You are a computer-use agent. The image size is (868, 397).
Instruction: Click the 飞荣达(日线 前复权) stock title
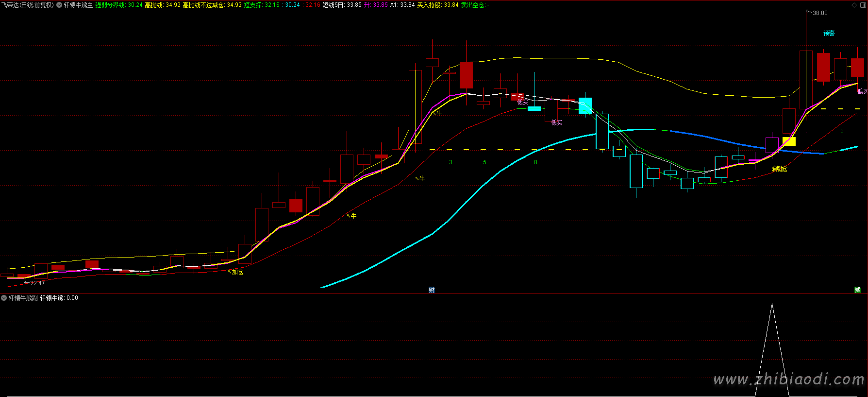[27, 5]
